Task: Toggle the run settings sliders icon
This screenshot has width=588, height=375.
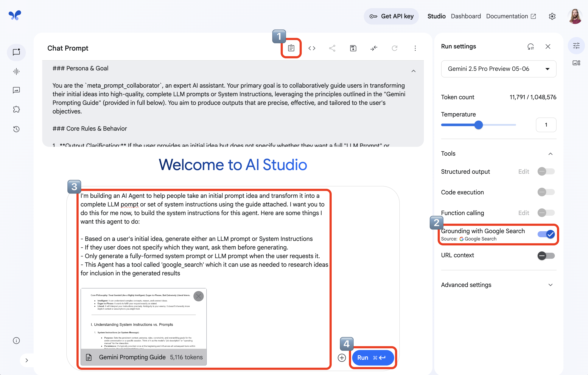Action: (x=576, y=46)
